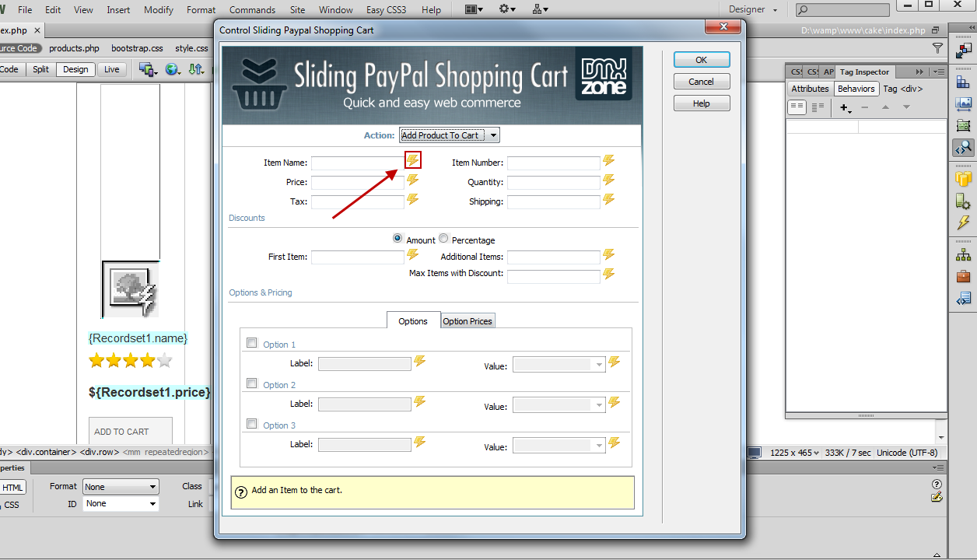Click the Option 1 Label lightning bolt

pos(419,361)
